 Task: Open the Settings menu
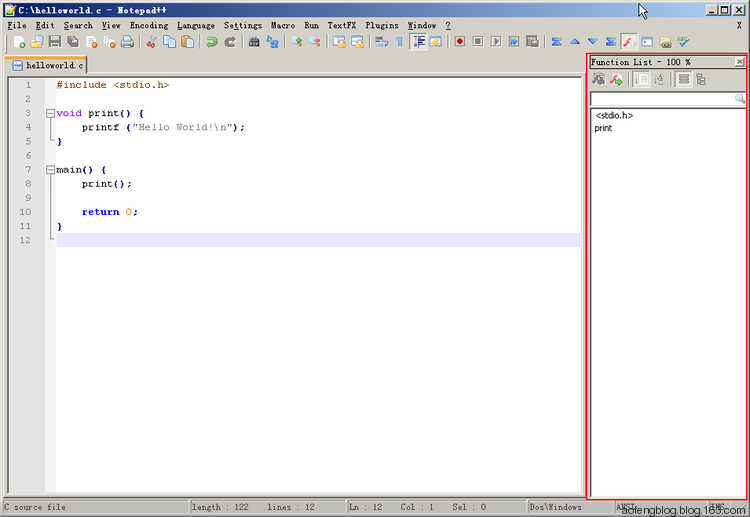[243, 25]
